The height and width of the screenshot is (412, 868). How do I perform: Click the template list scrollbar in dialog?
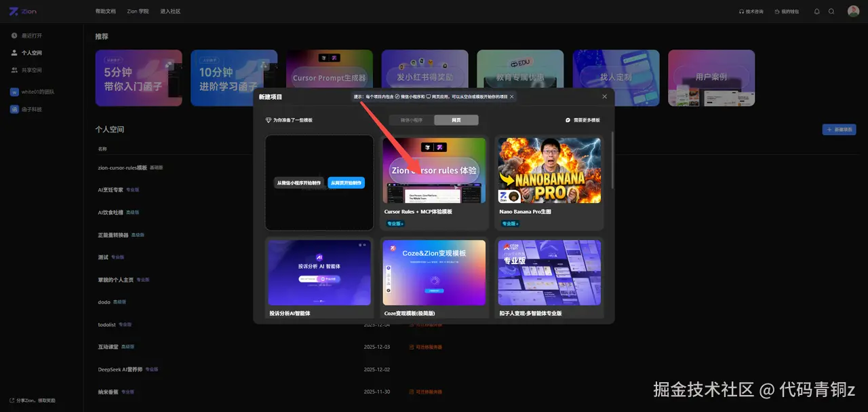(612, 160)
